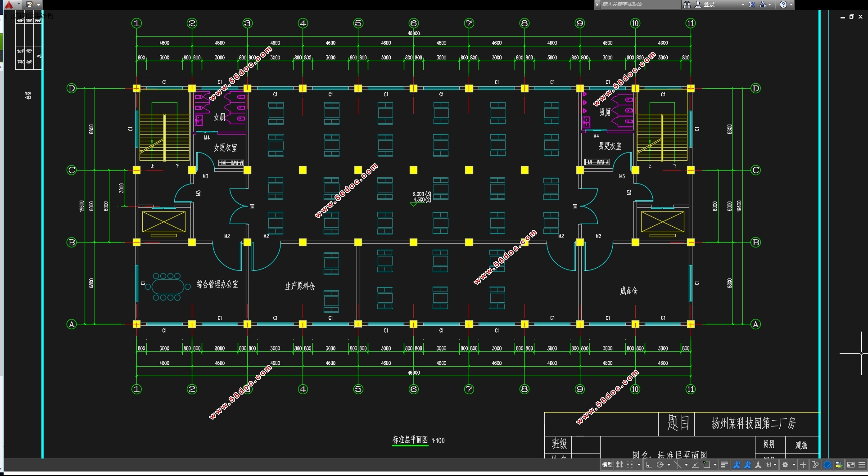Toggle lineweight display in status bar

coord(724,465)
